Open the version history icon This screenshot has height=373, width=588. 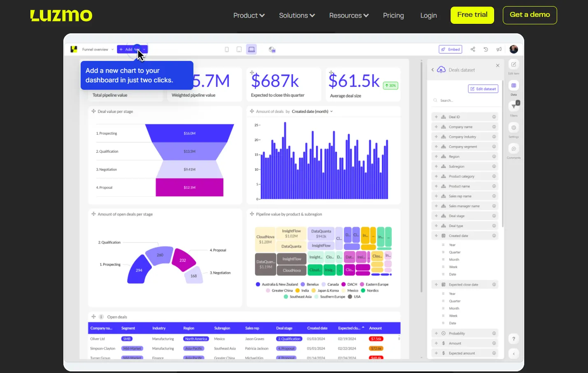pos(486,49)
